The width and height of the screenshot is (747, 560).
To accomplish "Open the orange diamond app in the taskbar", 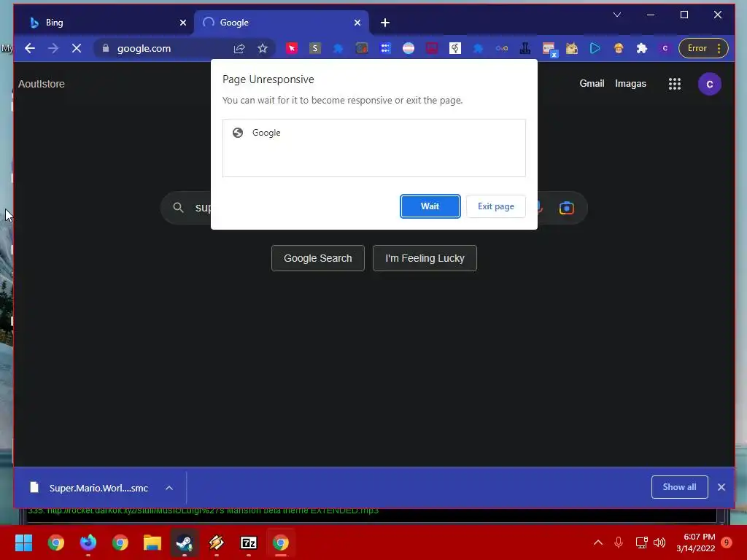I will [x=216, y=542].
